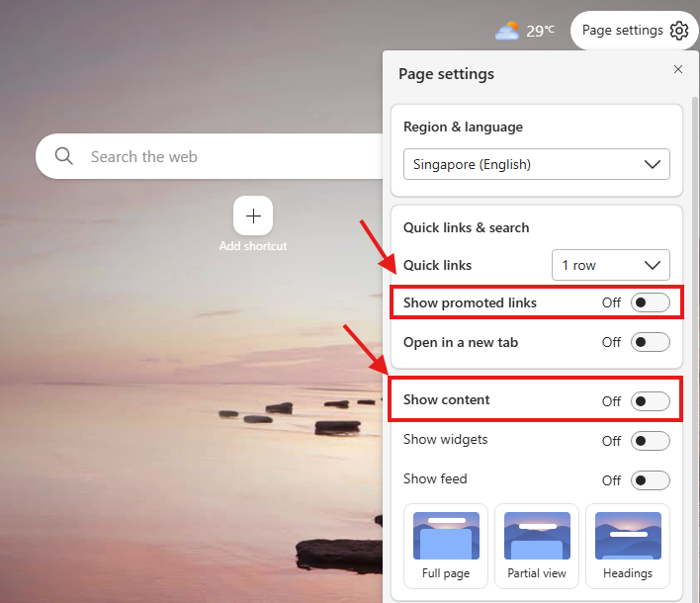Click the Region & language heading

pyautogui.click(x=463, y=127)
